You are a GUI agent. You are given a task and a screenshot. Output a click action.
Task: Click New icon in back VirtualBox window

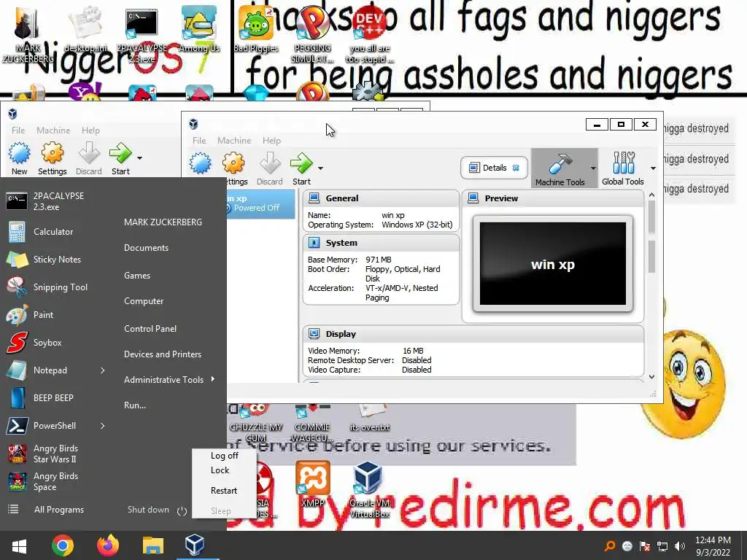point(19,153)
